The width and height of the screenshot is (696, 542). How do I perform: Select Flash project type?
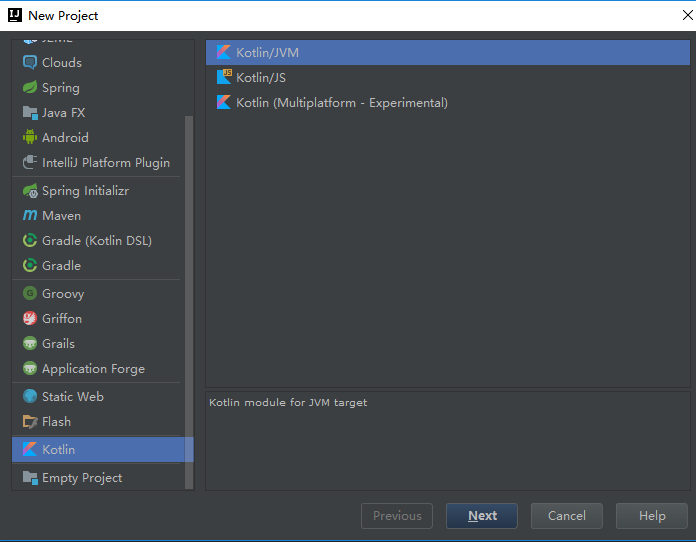(103, 421)
